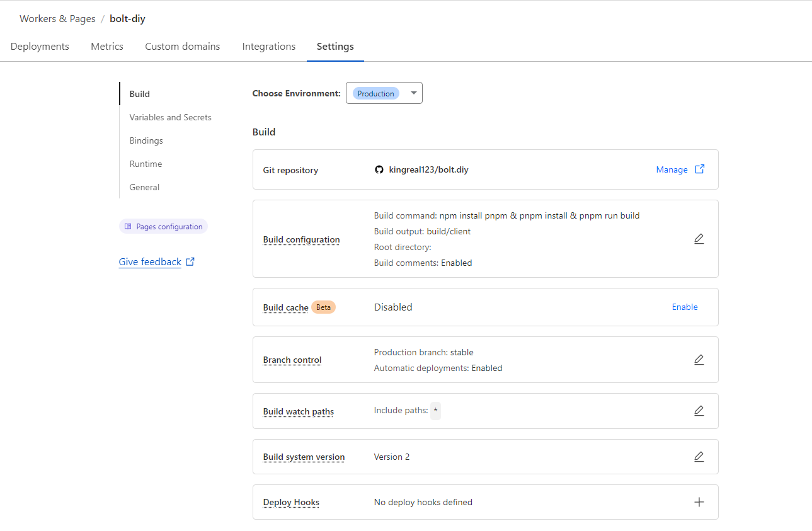The image size is (812, 531).
Task: Edit Build watch paths pencil icon
Action: coord(699,411)
